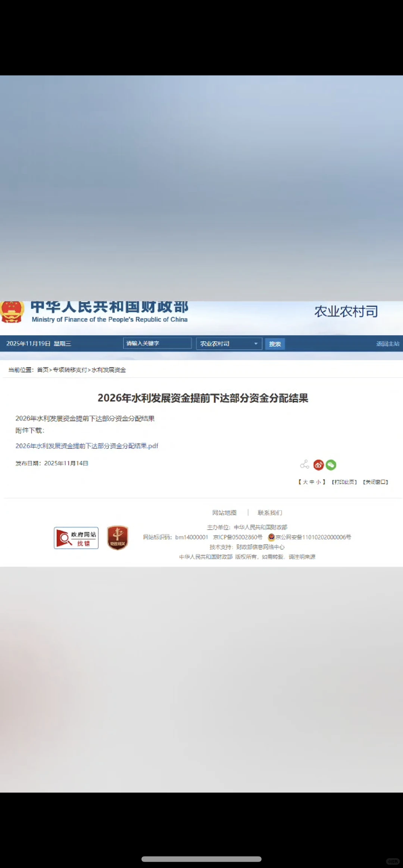
Task: Open 专项转移支付 breadcrumb link
Action: (x=70, y=370)
